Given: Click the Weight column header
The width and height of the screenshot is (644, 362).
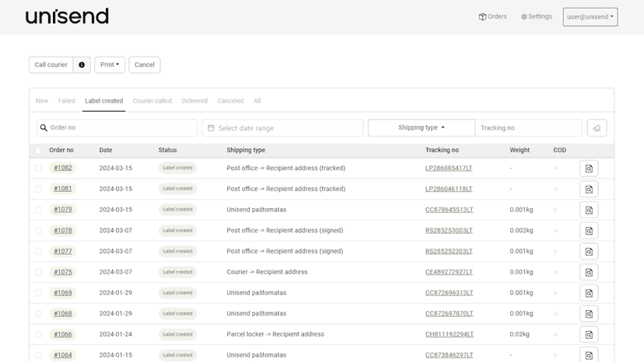Looking at the screenshot, I should tap(520, 150).
